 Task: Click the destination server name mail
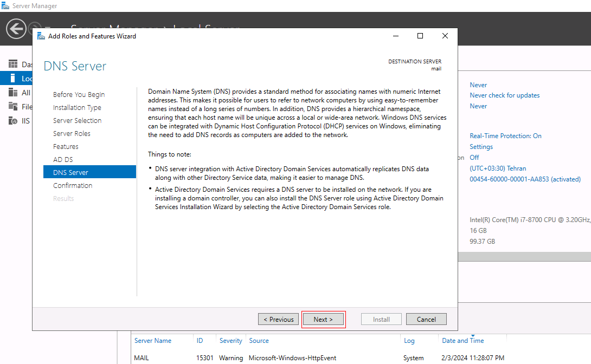[x=436, y=69]
